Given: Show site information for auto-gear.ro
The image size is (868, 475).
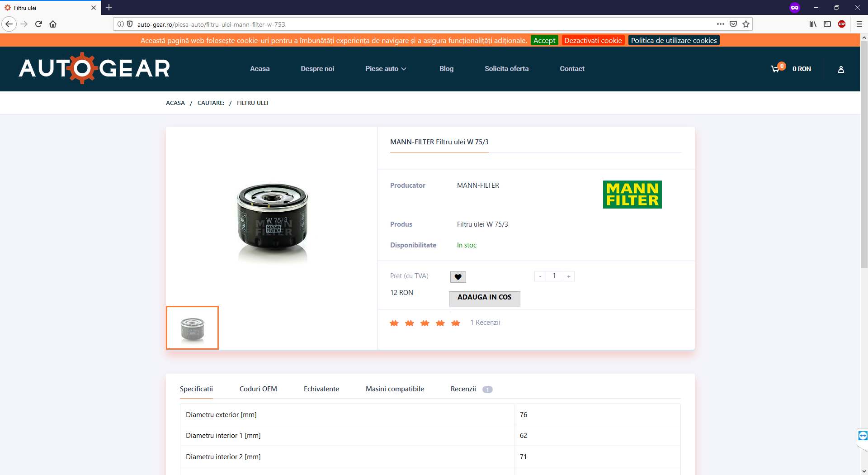Looking at the screenshot, I should click(x=121, y=24).
